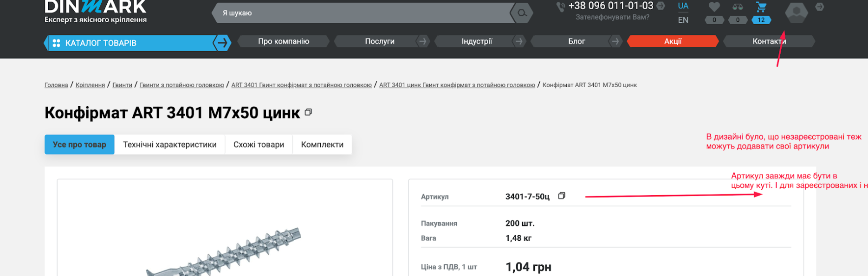Switch language to UA
Image resolution: width=868 pixels, height=276 pixels.
coord(683,6)
